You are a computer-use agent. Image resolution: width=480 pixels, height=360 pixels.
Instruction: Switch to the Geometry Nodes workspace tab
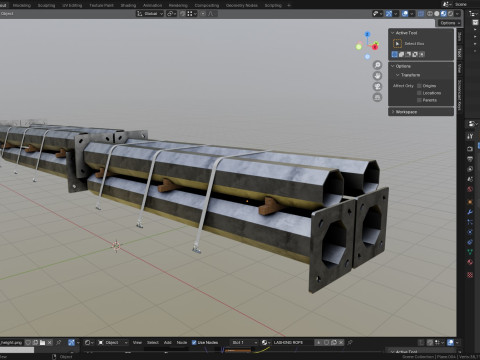(242, 5)
